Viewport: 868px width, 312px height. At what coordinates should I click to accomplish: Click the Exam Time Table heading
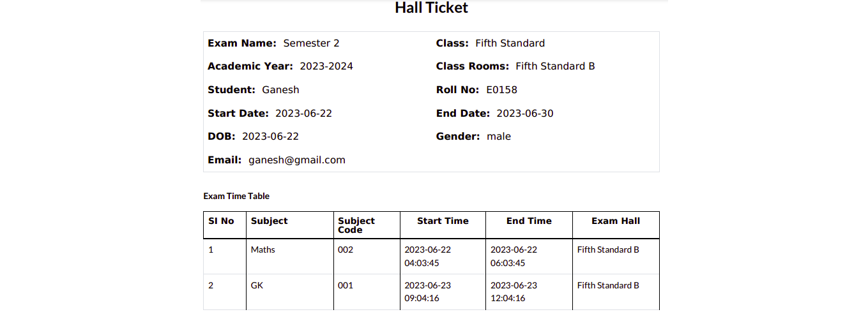pyautogui.click(x=236, y=196)
